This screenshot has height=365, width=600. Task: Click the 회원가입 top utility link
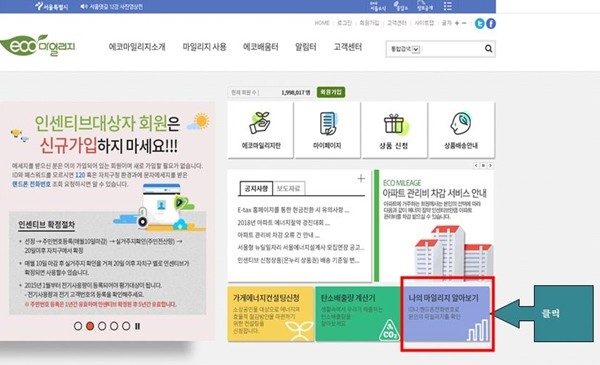(x=369, y=23)
